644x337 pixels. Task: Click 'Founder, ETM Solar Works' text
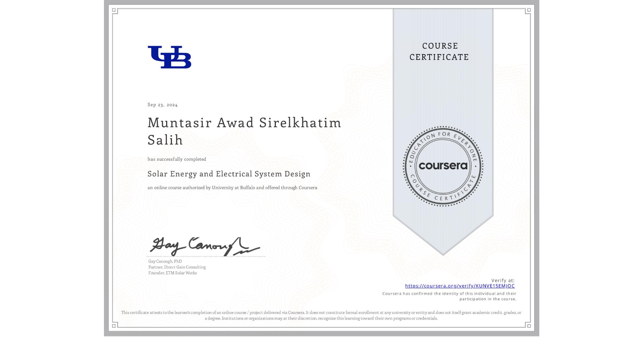(x=173, y=273)
